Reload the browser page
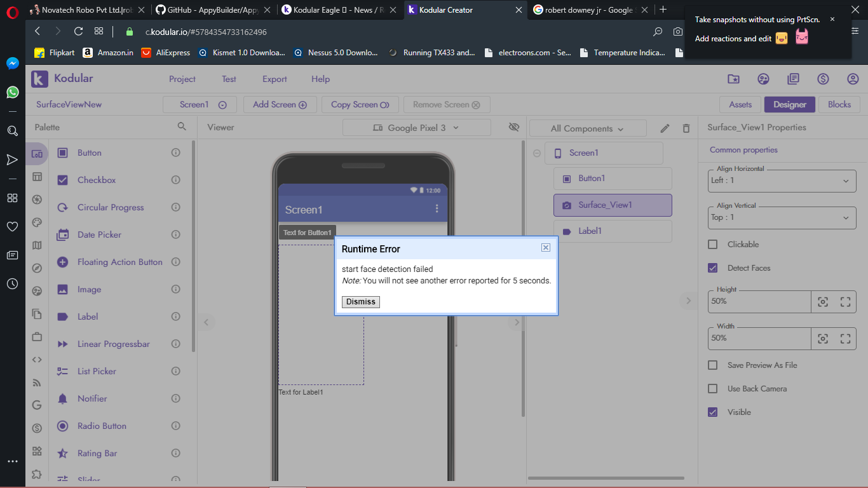Screen dimensions: 868x488 click(x=79, y=31)
